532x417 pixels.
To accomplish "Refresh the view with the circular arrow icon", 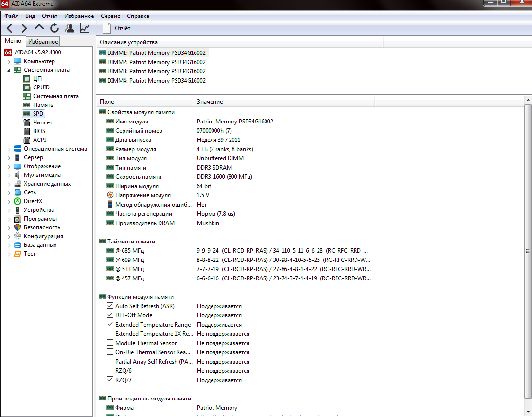I will click(x=54, y=28).
